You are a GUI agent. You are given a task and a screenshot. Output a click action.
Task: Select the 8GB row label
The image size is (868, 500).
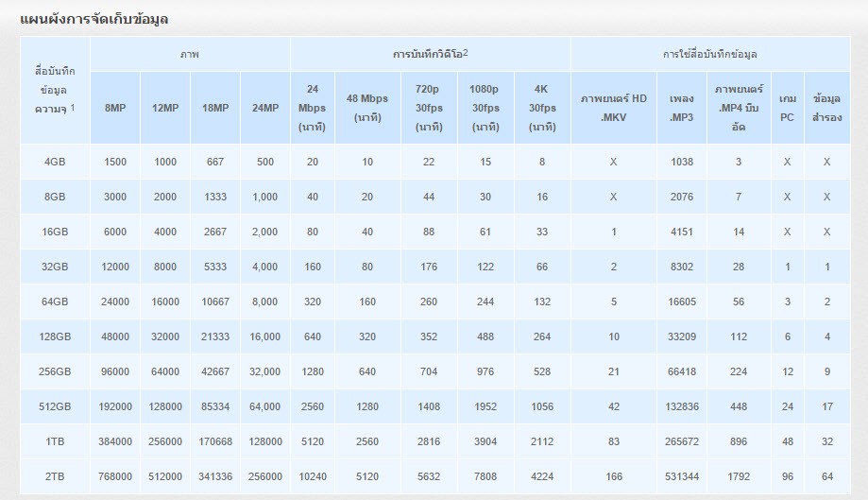pyautogui.click(x=55, y=197)
